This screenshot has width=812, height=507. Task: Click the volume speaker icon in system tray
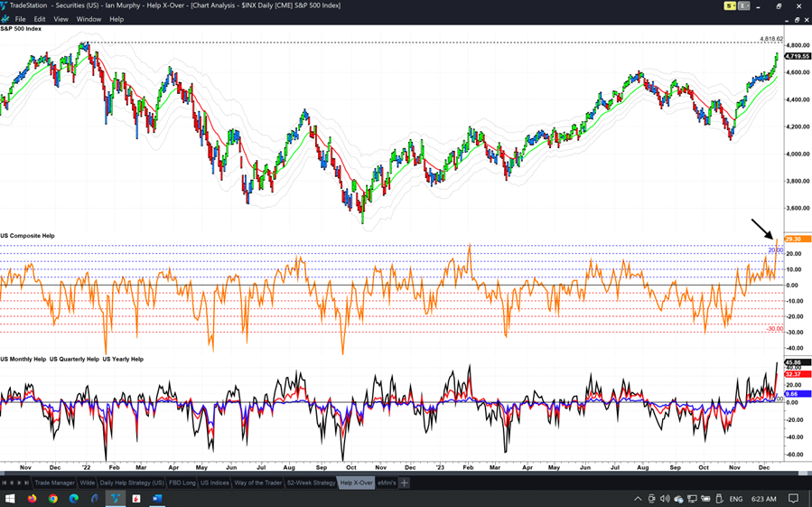click(x=665, y=498)
